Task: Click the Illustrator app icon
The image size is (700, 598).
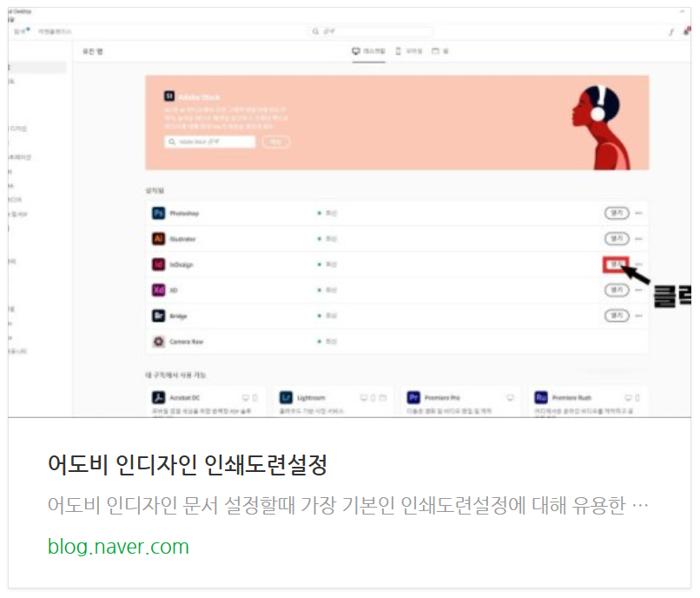Action: pyautogui.click(x=158, y=239)
